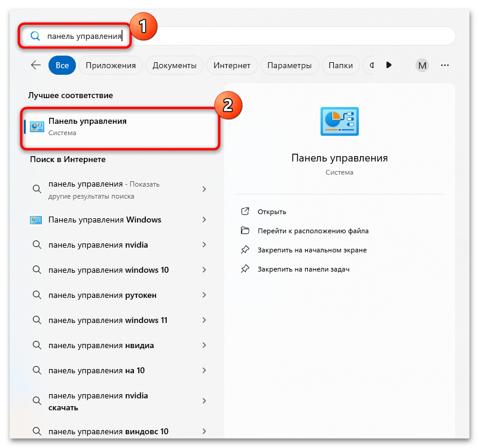This screenshot has height=448, width=479.
Task: Click 'Открыть' action in preview pane
Action: pos(271,212)
